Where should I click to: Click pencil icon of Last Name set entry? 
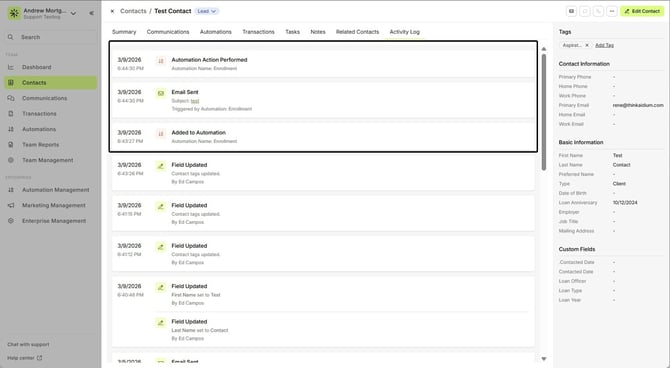click(x=161, y=323)
